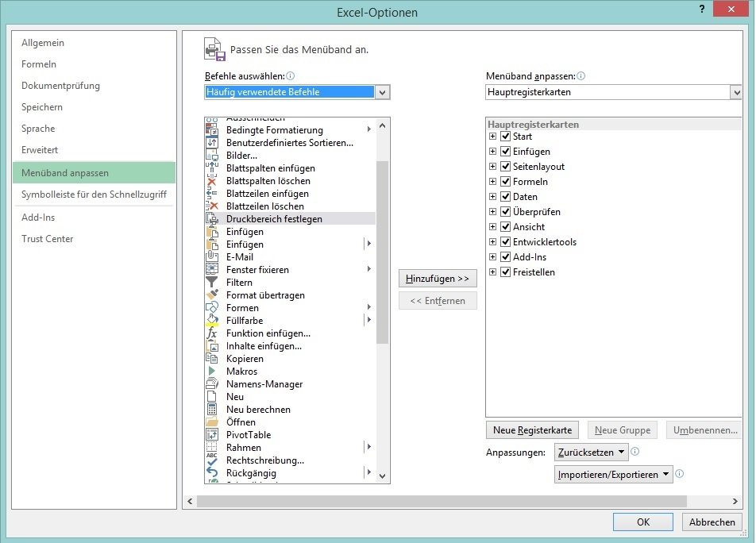The image size is (756, 543).
Task: Click the Druckbereich festlegen icon
Action: point(212,219)
